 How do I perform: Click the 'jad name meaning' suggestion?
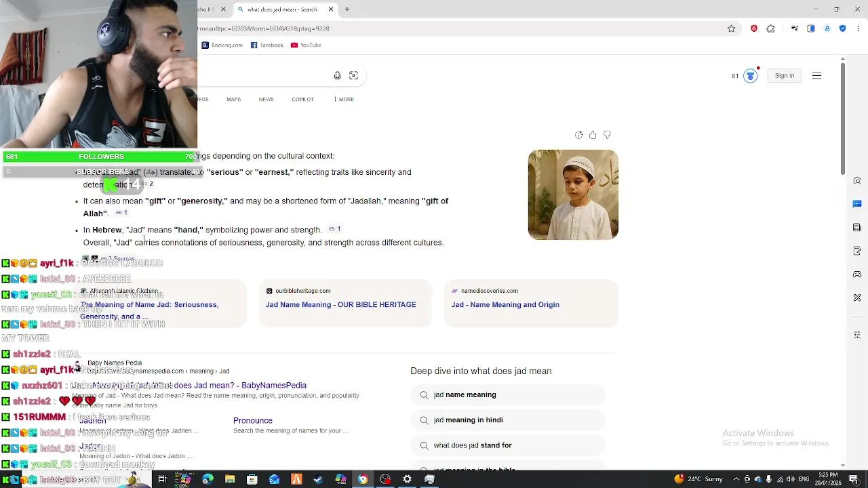tap(508, 394)
